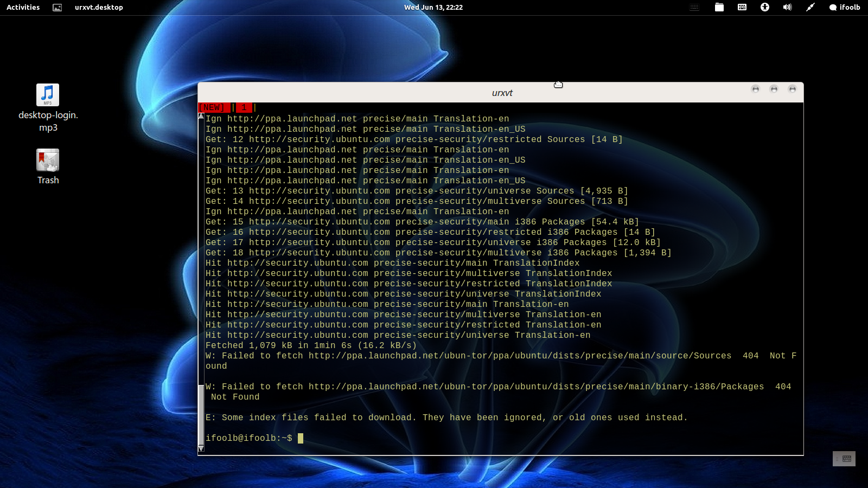Click 'Hit' precise-security/universe Translation-en line

click(398, 335)
